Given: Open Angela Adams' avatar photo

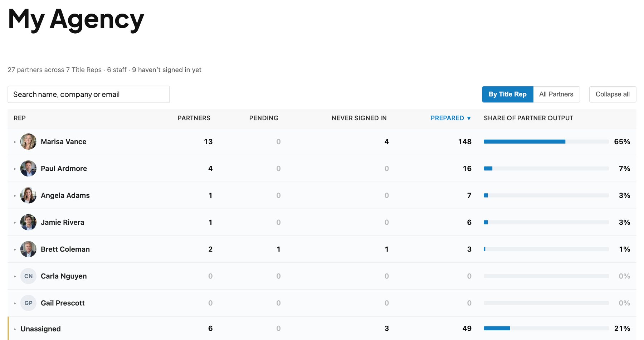Looking at the screenshot, I should (x=28, y=195).
